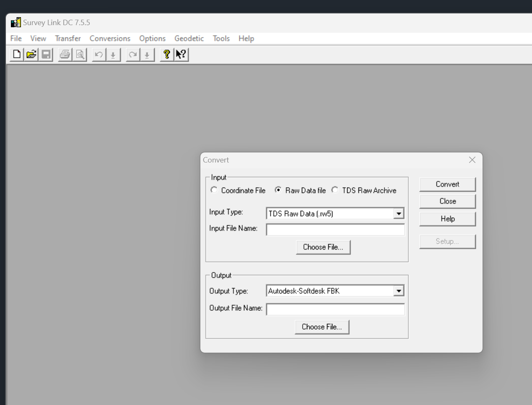The image size is (532, 405).
Task: Click inside the Input File Name field
Action: 335,230
